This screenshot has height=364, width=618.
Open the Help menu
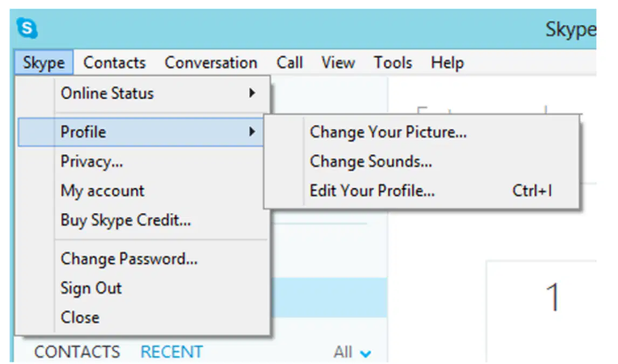pyautogui.click(x=448, y=63)
